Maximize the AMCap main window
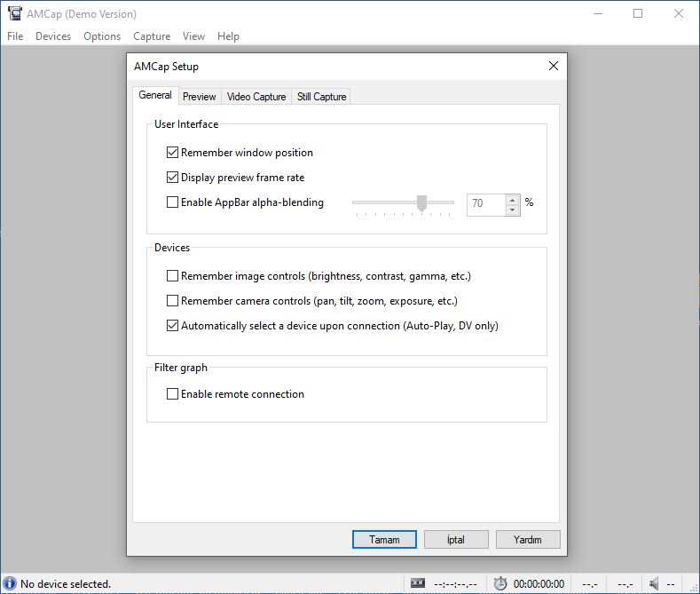 638,14
